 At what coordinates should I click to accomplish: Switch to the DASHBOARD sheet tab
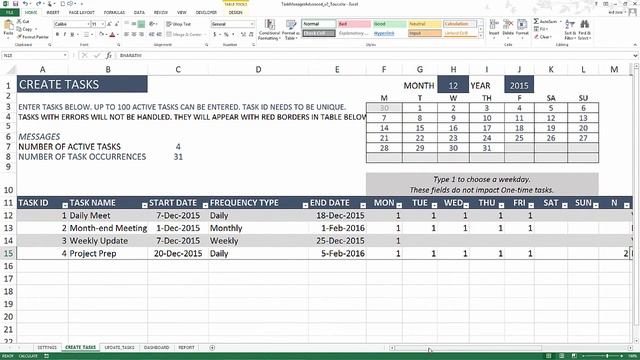156,347
